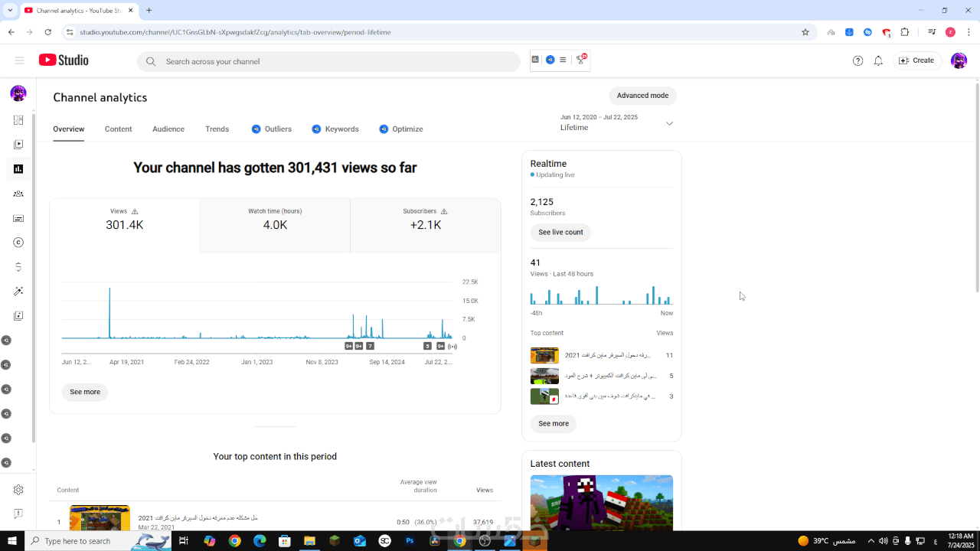
Task: Click live indicator marker on chart
Action: (x=452, y=346)
